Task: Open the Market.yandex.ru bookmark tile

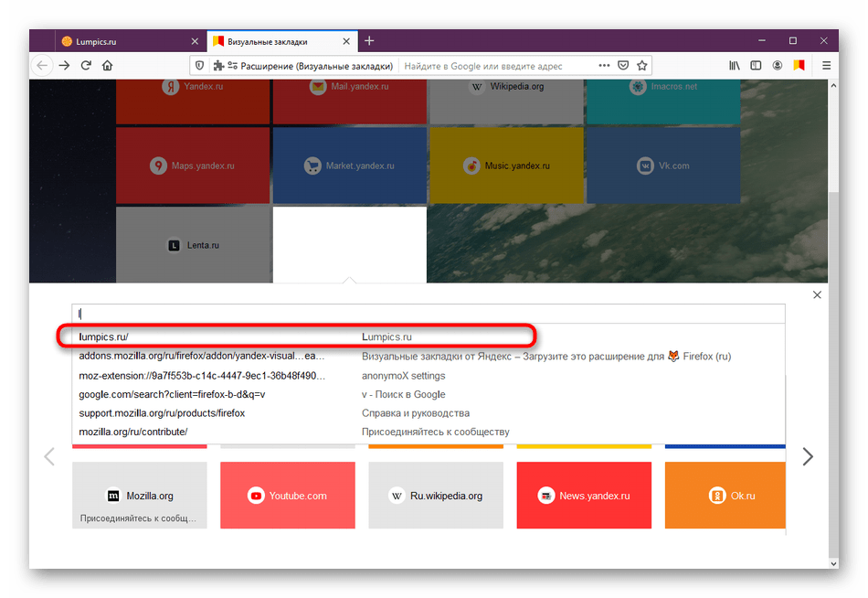Action: tap(350, 166)
